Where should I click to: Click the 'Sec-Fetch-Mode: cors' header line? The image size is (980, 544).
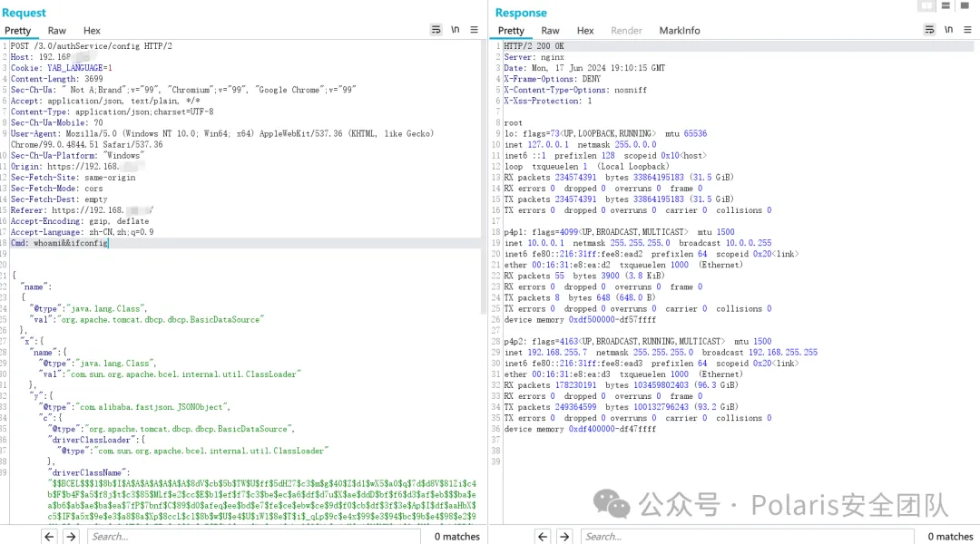tap(56, 188)
